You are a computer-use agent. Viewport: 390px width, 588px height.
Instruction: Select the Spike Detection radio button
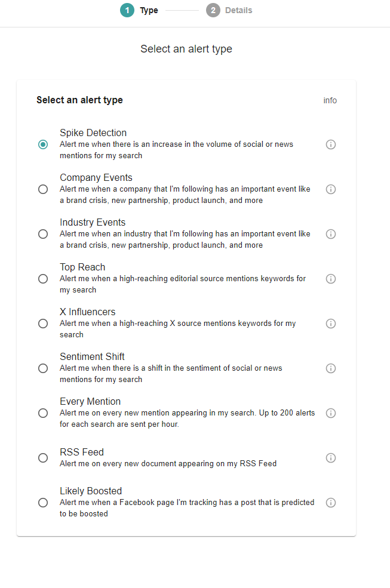pyautogui.click(x=43, y=144)
